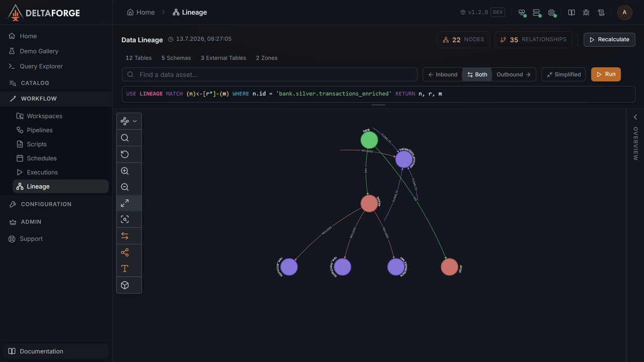Image resolution: width=644 pixels, height=362 pixels.
Task: Click the 2 Zones stat
Action: (267, 58)
